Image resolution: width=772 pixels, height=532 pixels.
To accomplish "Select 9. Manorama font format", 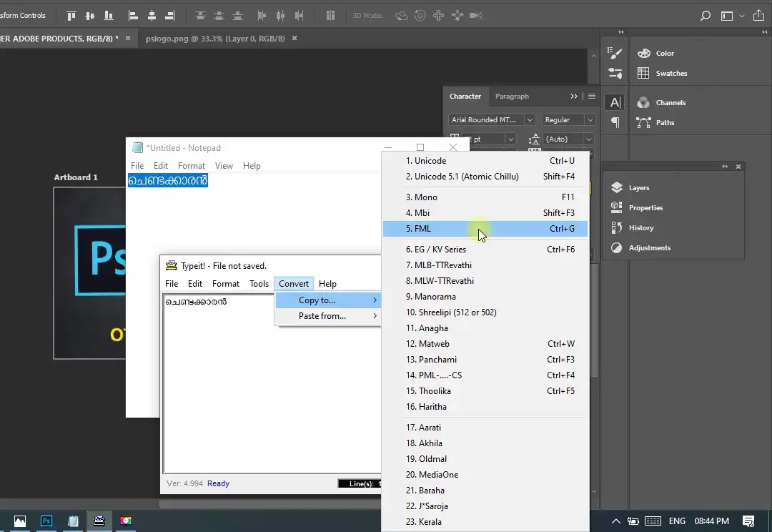I will [x=485, y=297].
